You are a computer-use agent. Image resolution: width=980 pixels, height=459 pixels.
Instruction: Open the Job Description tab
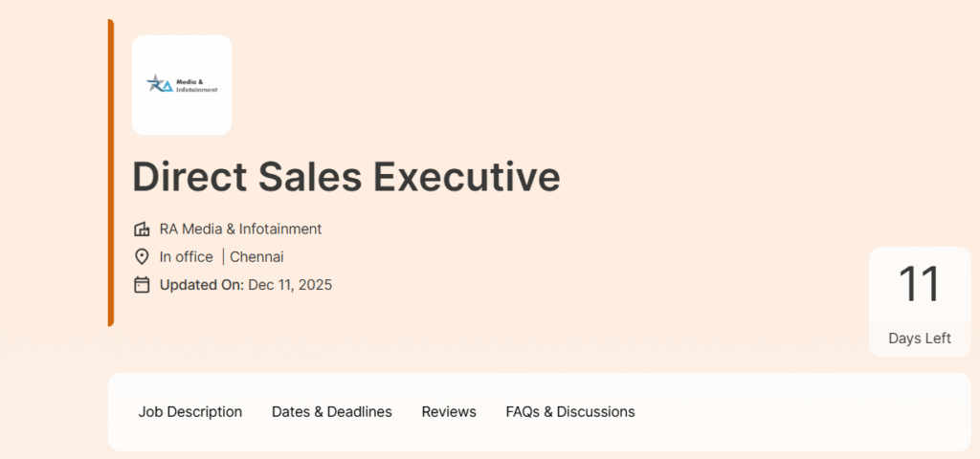pyautogui.click(x=190, y=412)
